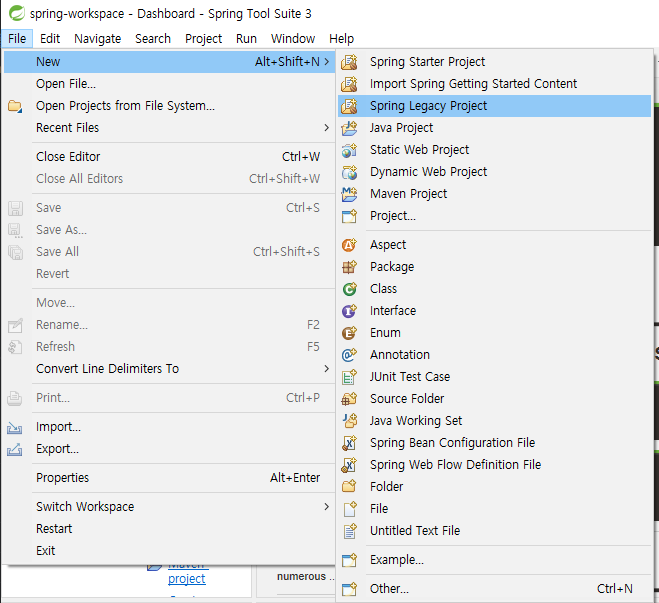Choose Open File... from File menu
The image size is (659, 603).
(169, 84)
